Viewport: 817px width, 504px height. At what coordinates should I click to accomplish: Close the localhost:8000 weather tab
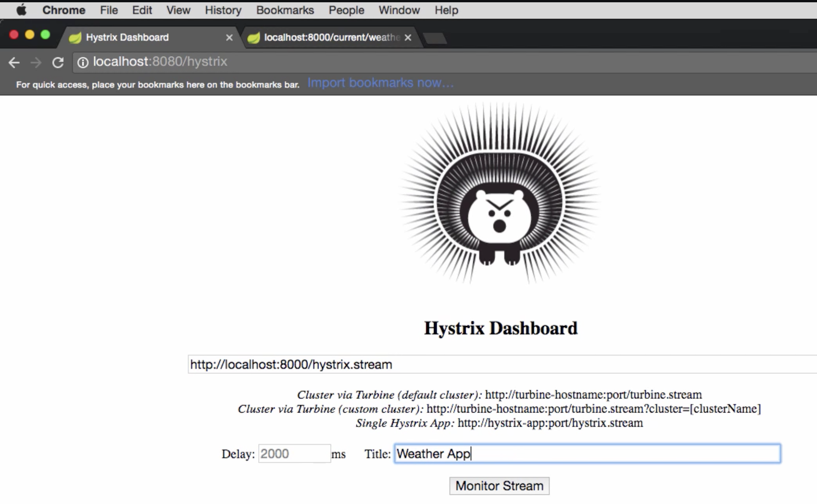(408, 38)
